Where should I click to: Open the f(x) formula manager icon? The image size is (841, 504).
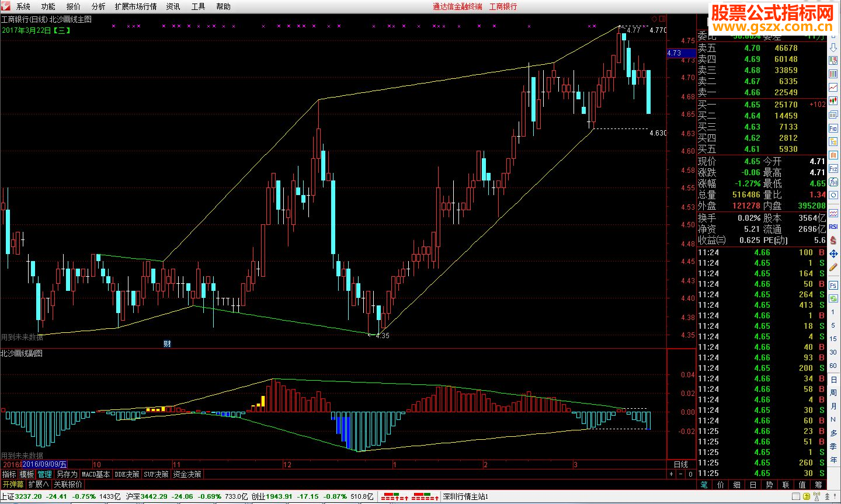pyautogui.click(x=833, y=182)
